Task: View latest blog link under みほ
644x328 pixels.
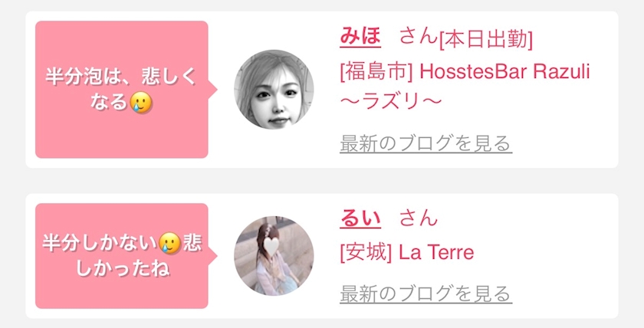Action: point(426,143)
